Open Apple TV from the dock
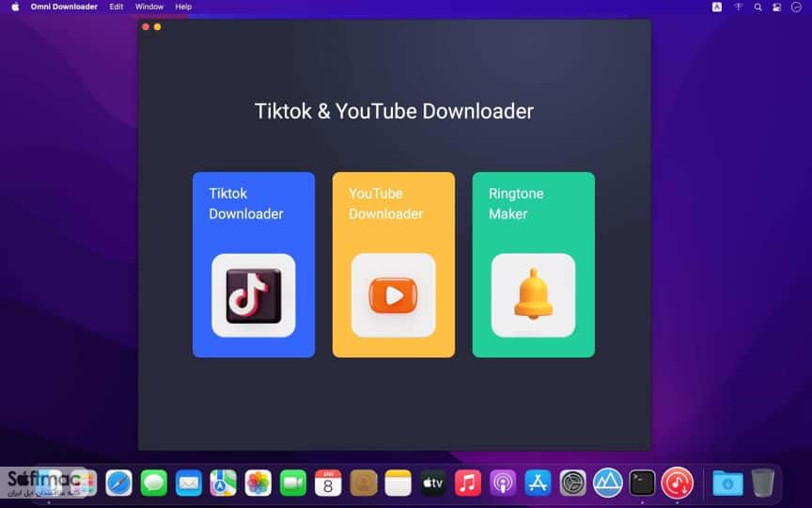Viewport: 812px width, 508px height. pyautogui.click(x=433, y=484)
